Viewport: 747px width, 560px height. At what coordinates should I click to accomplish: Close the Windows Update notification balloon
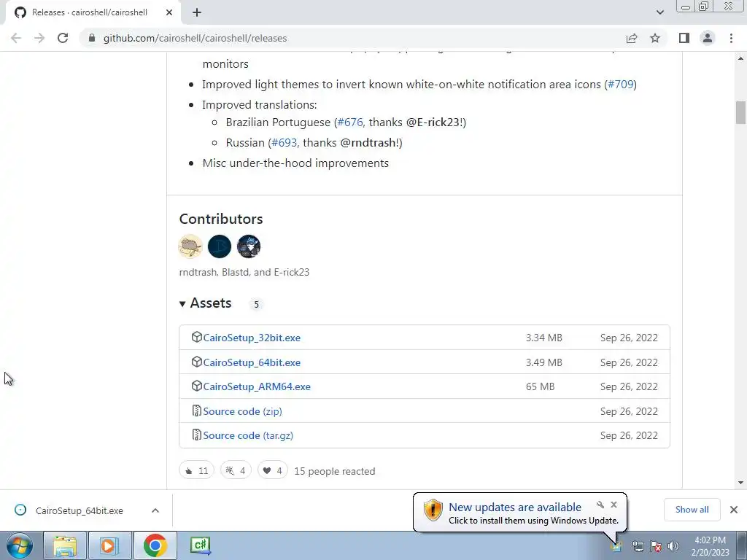[x=614, y=505]
